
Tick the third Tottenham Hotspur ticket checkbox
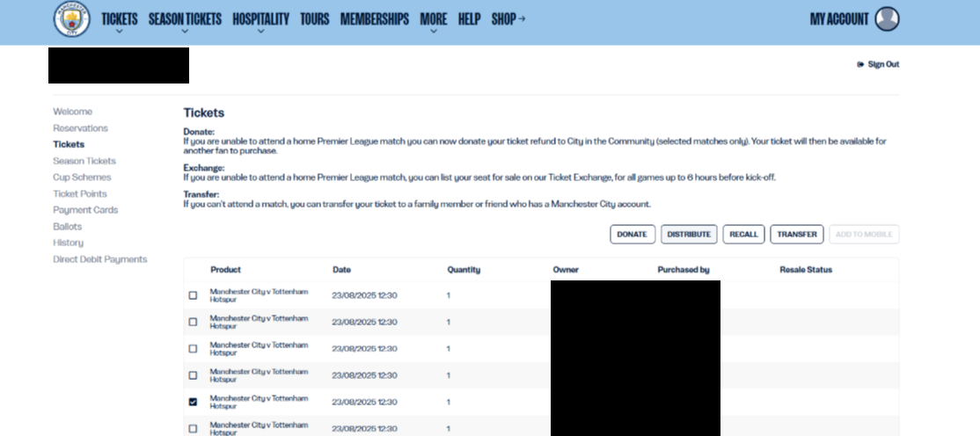coord(194,349)
